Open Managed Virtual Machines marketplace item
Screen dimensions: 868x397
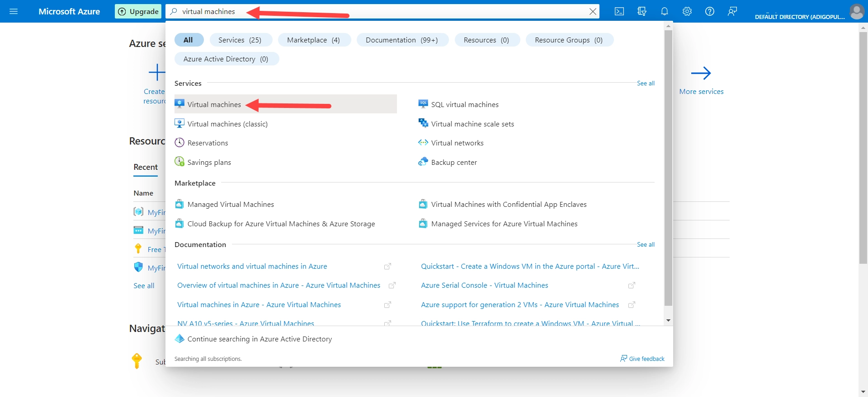tap(231, 204)
